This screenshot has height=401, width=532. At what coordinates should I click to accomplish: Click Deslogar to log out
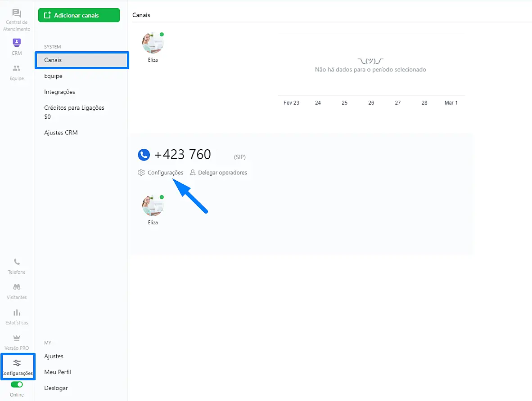56,388
